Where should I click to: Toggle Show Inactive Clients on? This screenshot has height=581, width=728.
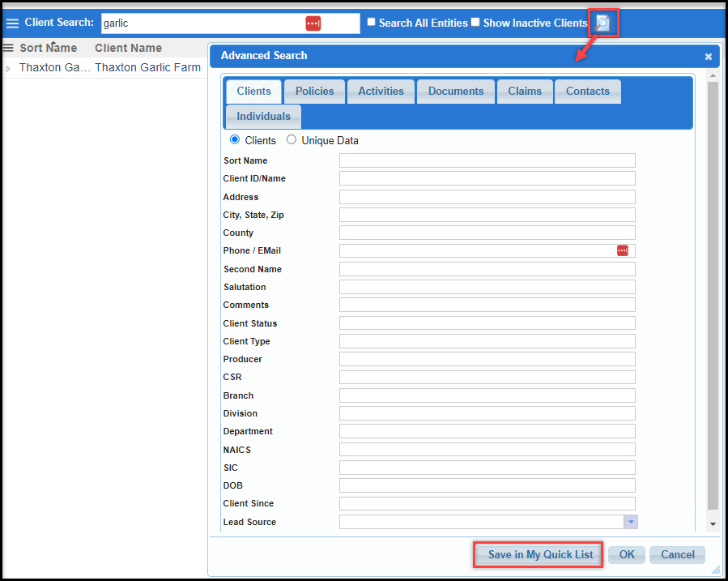[x=476, y=22]
